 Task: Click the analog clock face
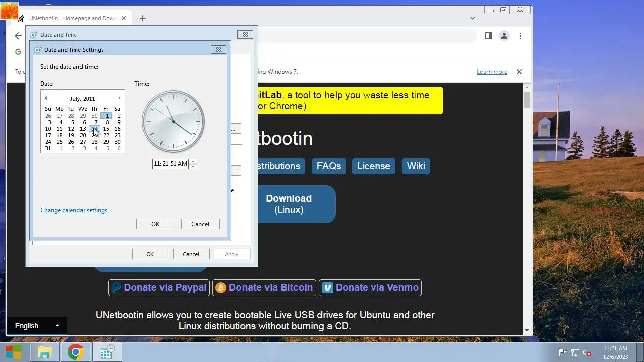point(173,121)
